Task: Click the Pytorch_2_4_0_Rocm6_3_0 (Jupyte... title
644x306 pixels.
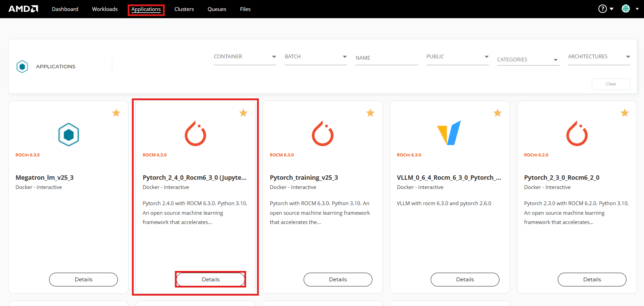Action: (195, 178)
